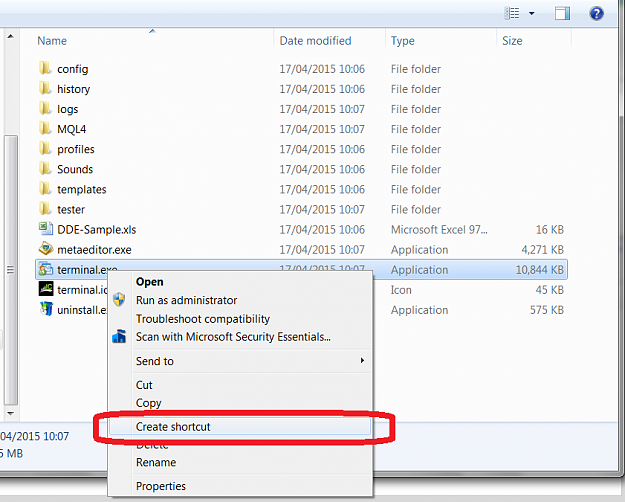
Task: Choose Rename from the context menu
Action: pos(156,463)
